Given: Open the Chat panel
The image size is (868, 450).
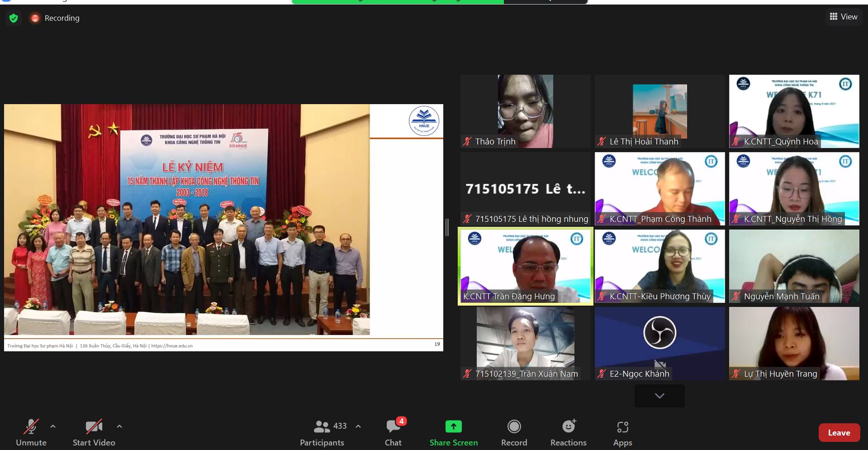Looking at the screenshot, I should 393,432.
